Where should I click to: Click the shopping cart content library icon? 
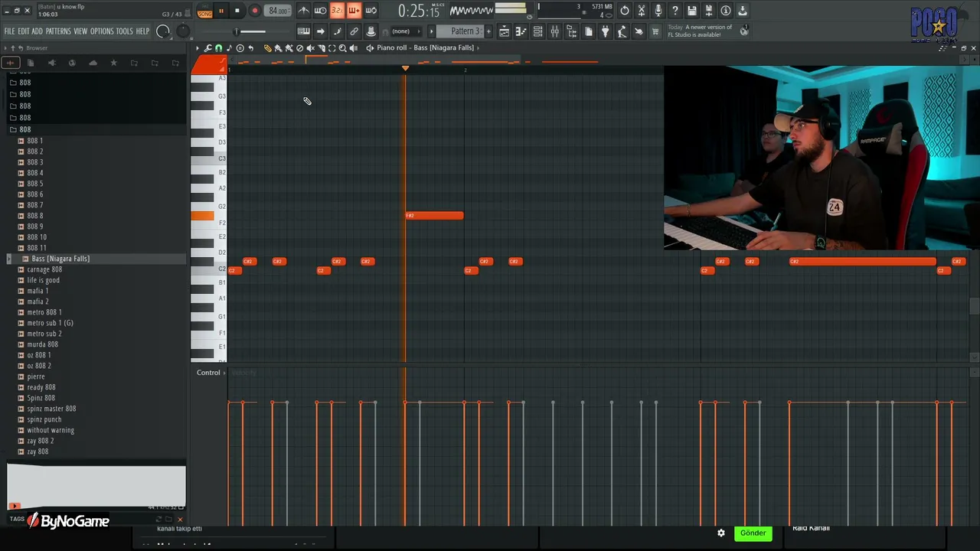click(655, 31)
